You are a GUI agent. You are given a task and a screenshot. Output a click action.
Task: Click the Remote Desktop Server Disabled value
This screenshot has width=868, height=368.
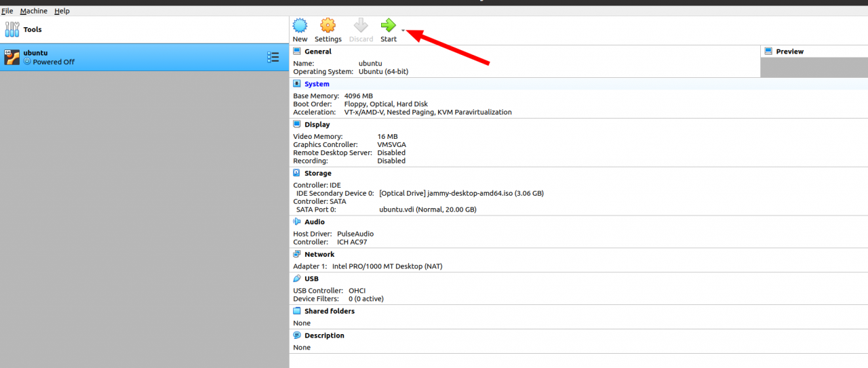[391, 153]
